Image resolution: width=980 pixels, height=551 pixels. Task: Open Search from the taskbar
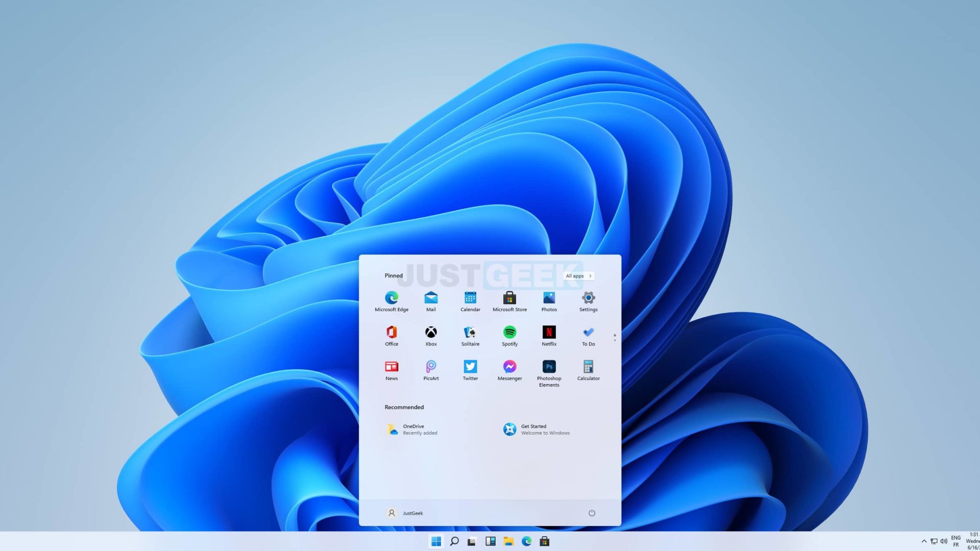[x=454, y=541]
